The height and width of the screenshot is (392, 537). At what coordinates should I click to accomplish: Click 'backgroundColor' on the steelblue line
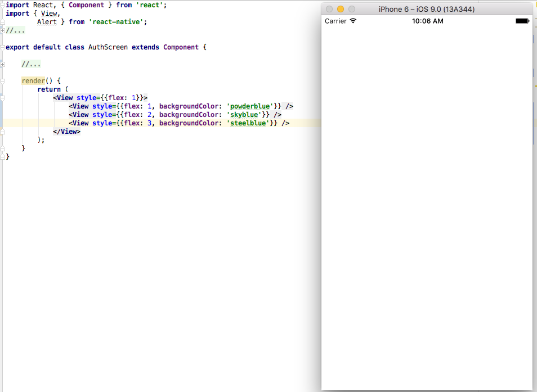pos(189,123)
